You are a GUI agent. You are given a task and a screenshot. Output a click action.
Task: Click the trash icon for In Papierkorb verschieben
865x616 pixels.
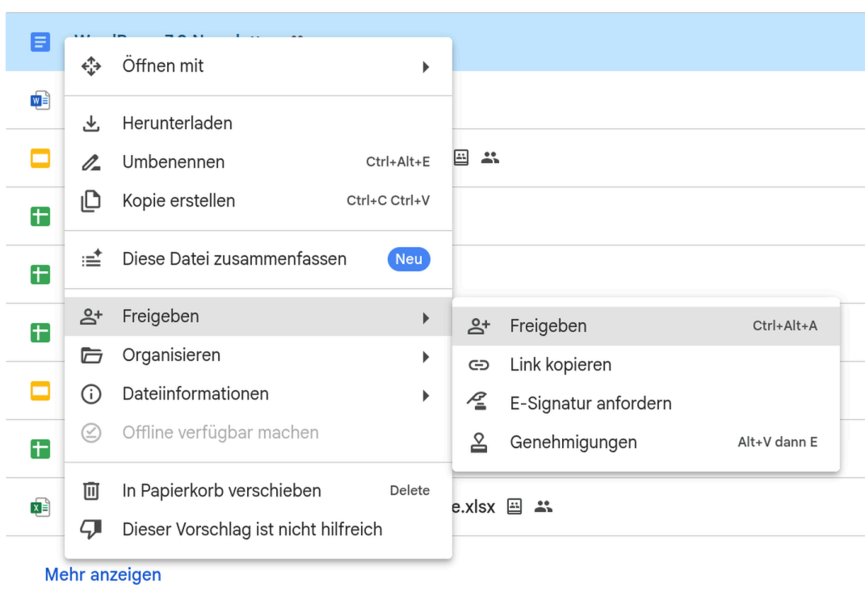point(91,491)
